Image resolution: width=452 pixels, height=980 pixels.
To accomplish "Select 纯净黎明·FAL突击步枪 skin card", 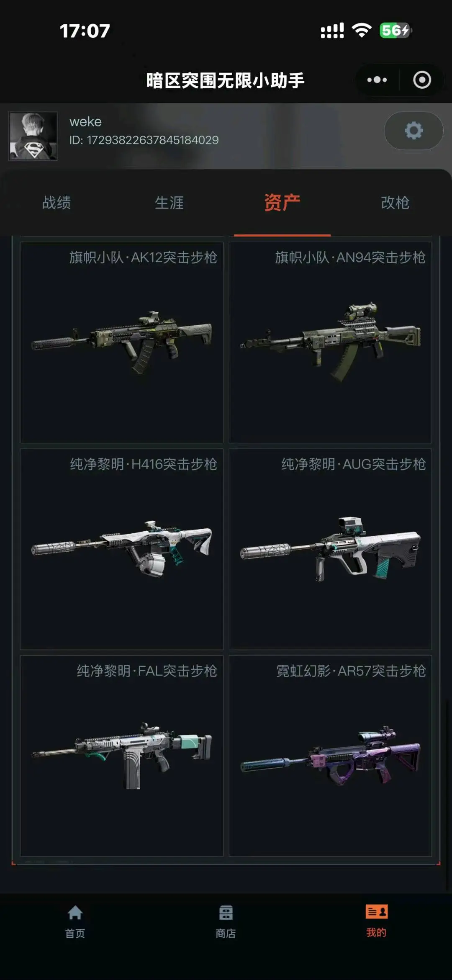I will pos(122,756).
